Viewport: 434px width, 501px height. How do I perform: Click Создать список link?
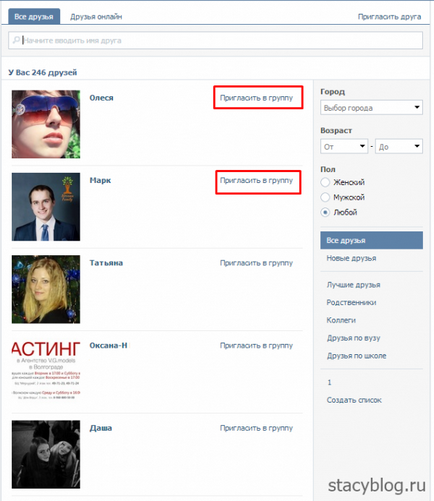(354, 400)
